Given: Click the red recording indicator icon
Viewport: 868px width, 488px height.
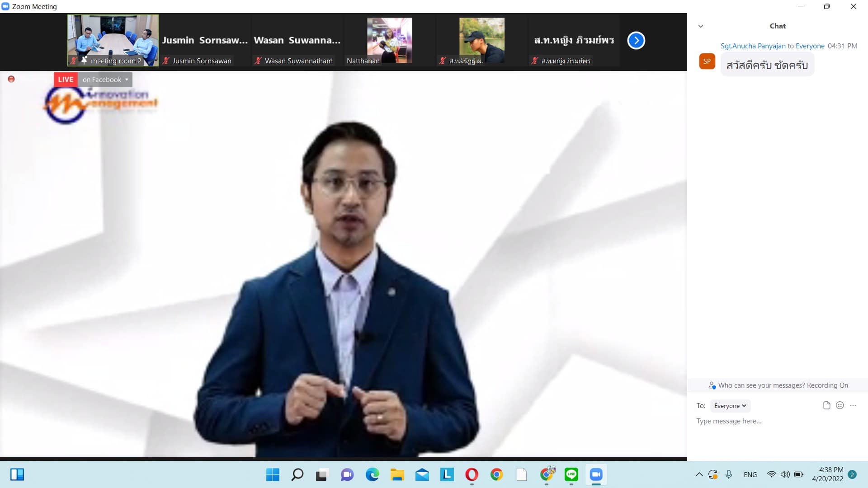Looking at the screenshot, I should [11, 79].
